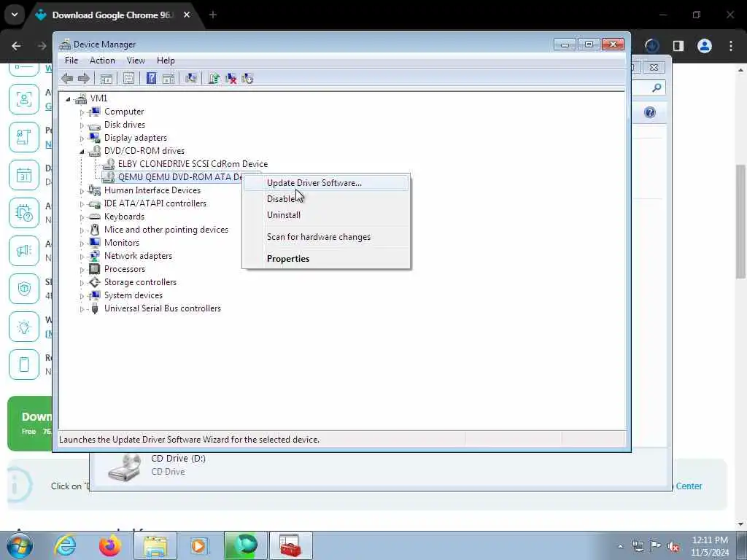Click the search magnifier in background Explorer window
The image size is (747, 560).
(657, 87)
